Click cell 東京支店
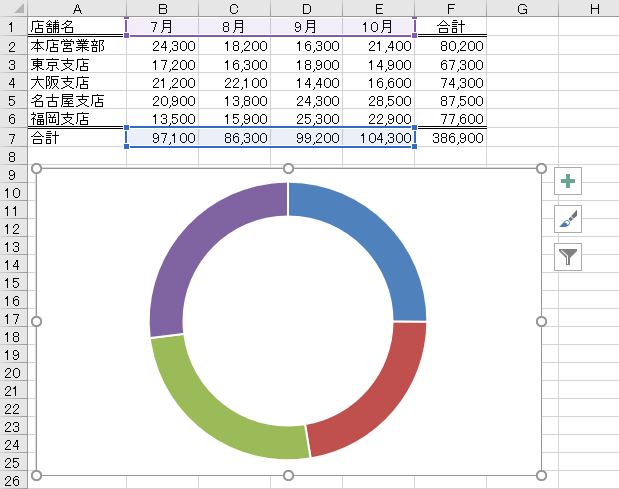The height and width of the screenshot is (489, 619). coord(77,64)
